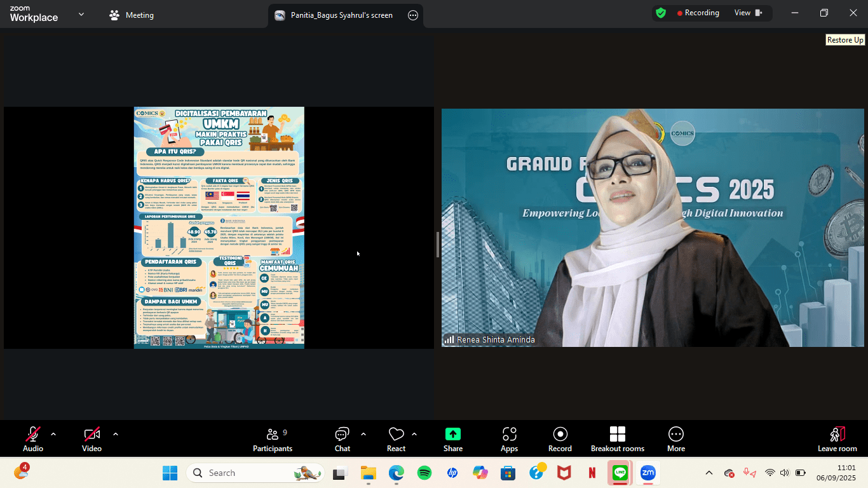Open Breakout rooms

pyautogui.click(x=617, y=439)
